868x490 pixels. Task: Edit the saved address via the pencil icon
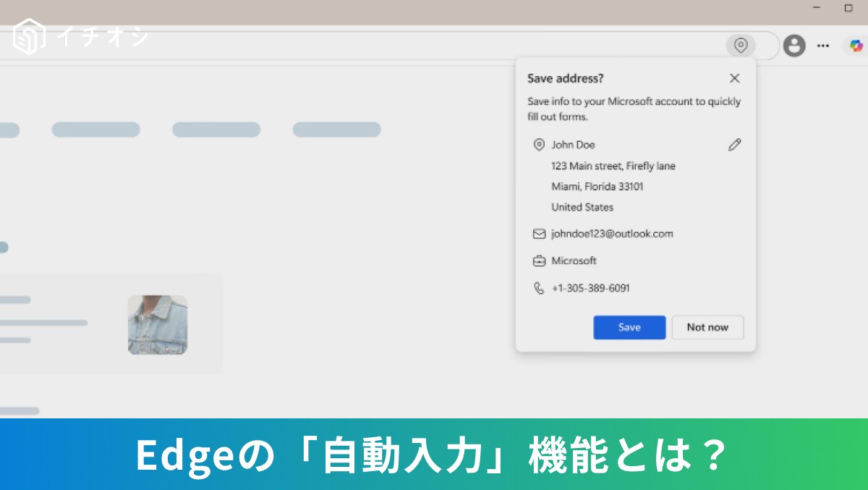pyautogui.click(x=734, y=145)
